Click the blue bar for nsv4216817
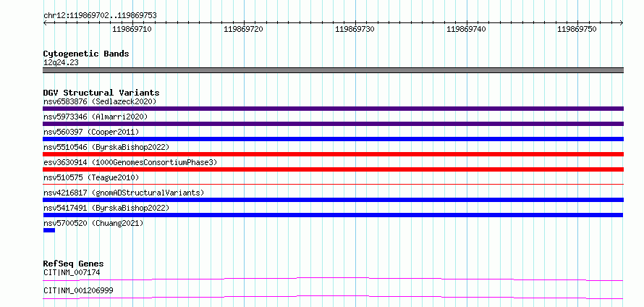644x307 pixels. (x=333, y=200)
